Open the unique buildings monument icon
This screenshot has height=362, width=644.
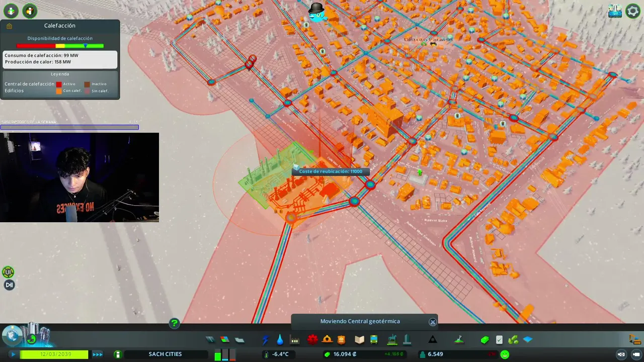(407, 340)
